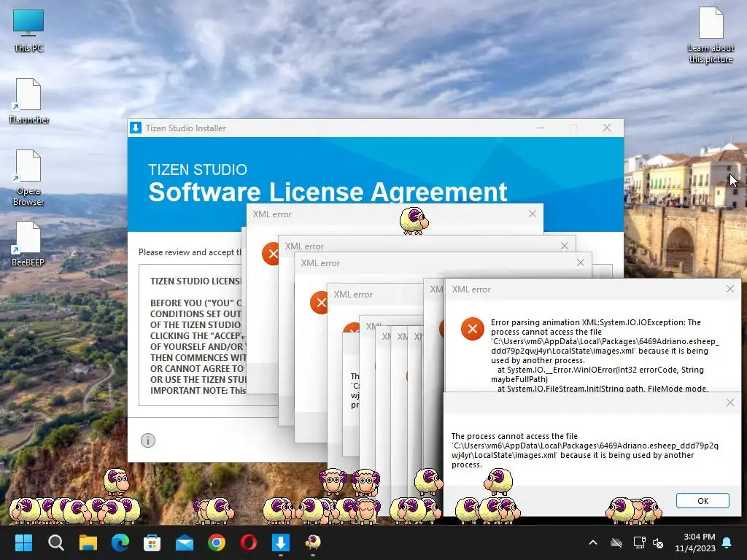Click the muted volume tray icon

click(x=659, y=542)
